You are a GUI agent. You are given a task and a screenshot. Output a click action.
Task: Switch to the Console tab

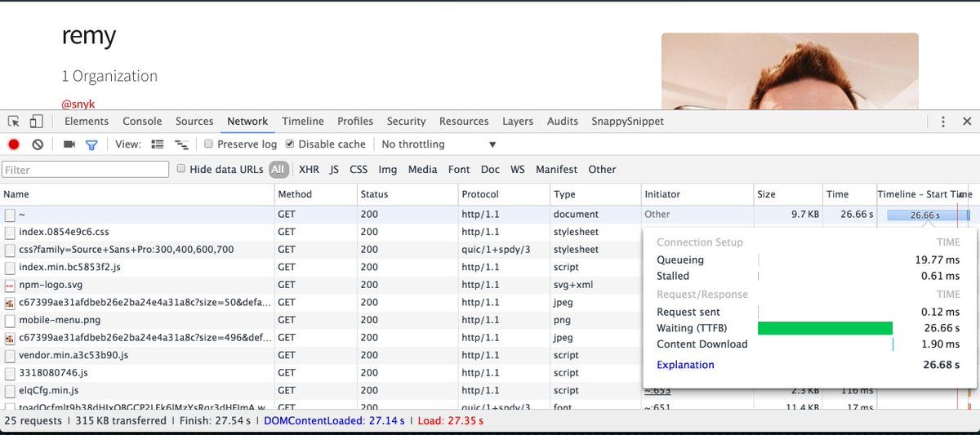(142, 122)
